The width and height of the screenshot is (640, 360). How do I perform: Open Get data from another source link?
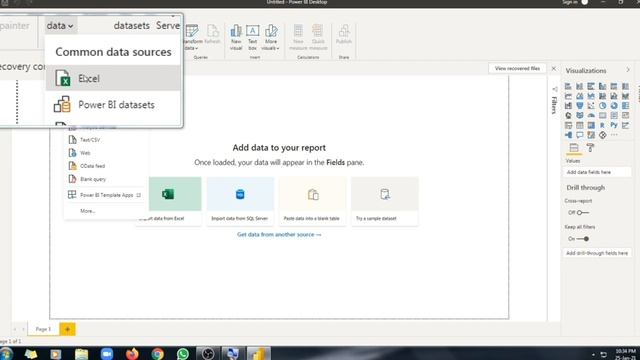pos(279,235)
